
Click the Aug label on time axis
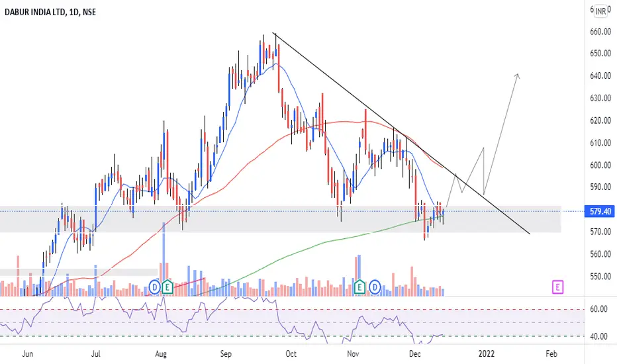161,354
